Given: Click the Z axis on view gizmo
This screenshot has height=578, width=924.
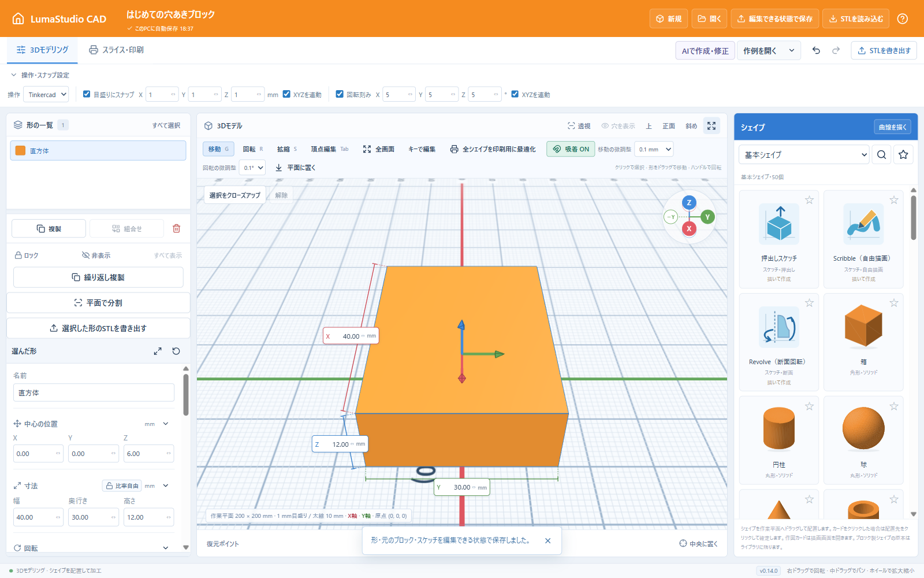Looking at the screenshot, I should click(688, 203).
